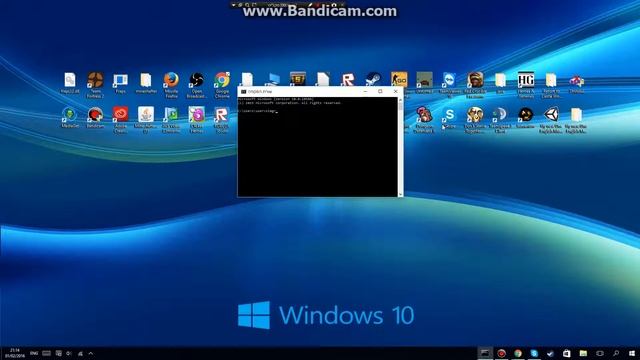The width and height of the screenshot is (640, 360).
Task: Open taskbar Search magnifier
Action: pos(616,353)
